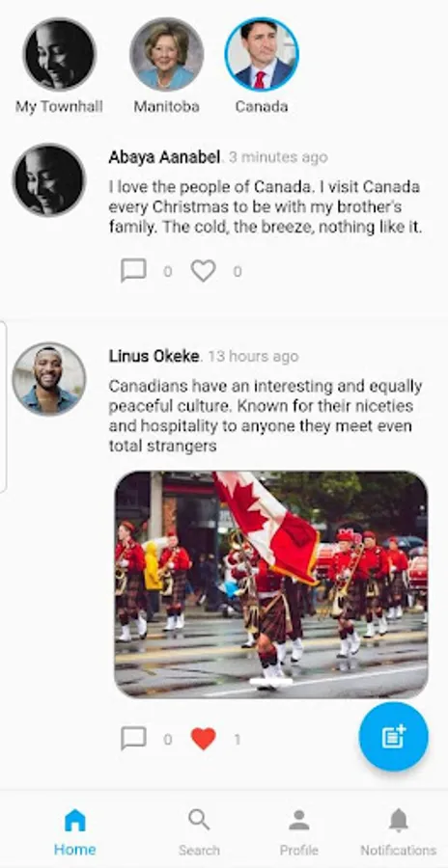Open the Notifications bell icon
This screenshot has width=448, height=868.
[398, 820]
